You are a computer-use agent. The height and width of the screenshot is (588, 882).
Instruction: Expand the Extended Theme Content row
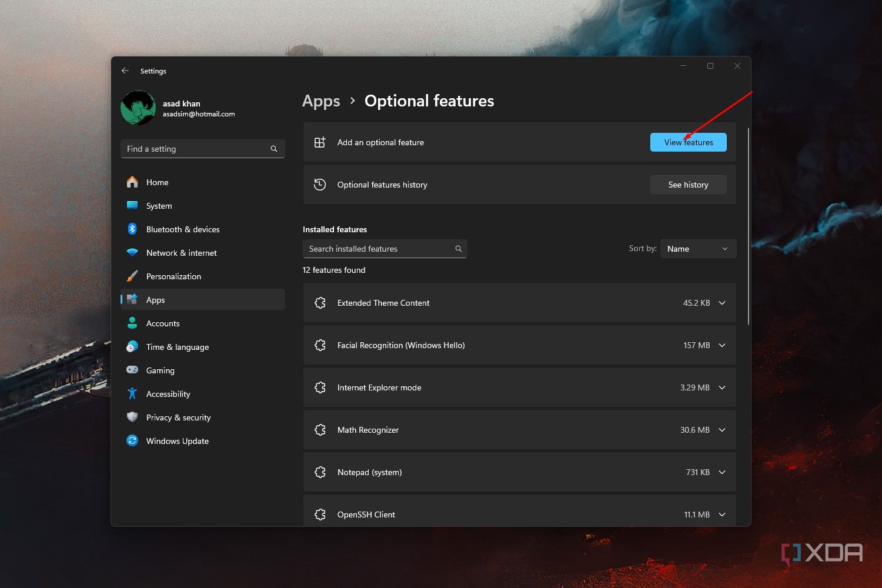pyautogui.click(x=722, y=303)
